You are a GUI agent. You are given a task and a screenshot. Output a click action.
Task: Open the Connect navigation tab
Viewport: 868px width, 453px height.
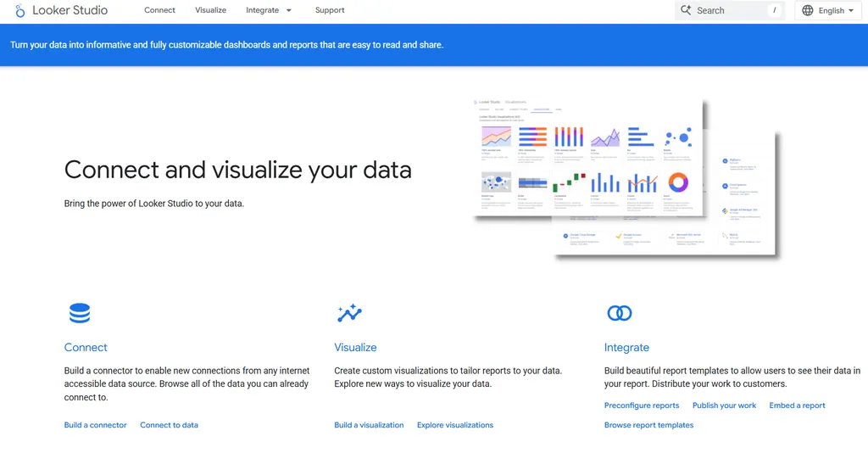[x=159, y=10]
